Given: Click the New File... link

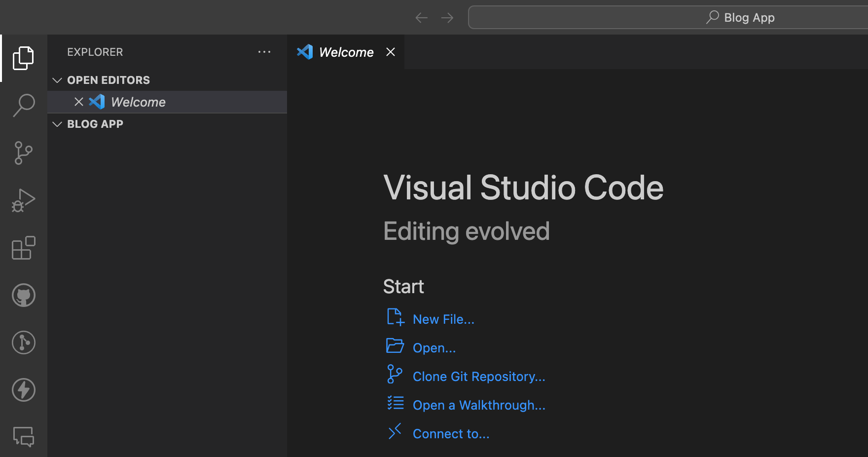Looking at the screenshot, I should tap(444, 319).
